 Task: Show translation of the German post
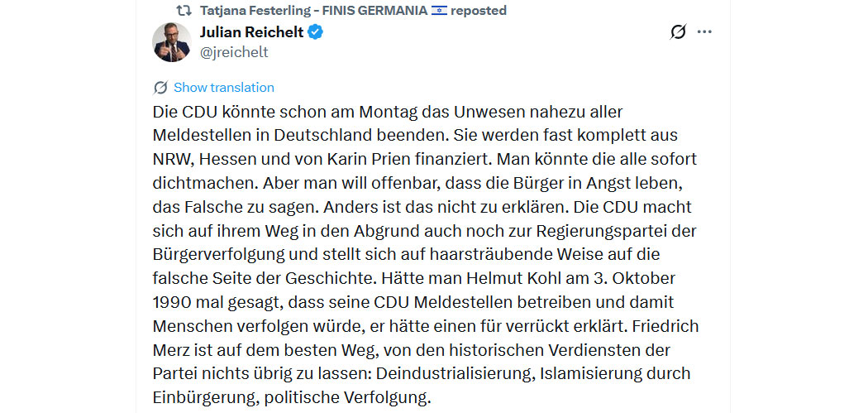(x=223, y=88)
